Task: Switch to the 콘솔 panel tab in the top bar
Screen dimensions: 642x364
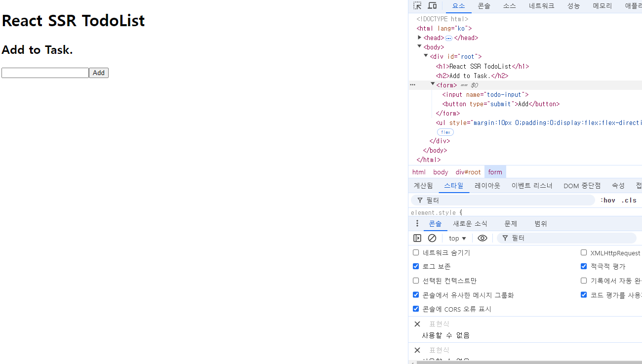Action: coord(484,6)
